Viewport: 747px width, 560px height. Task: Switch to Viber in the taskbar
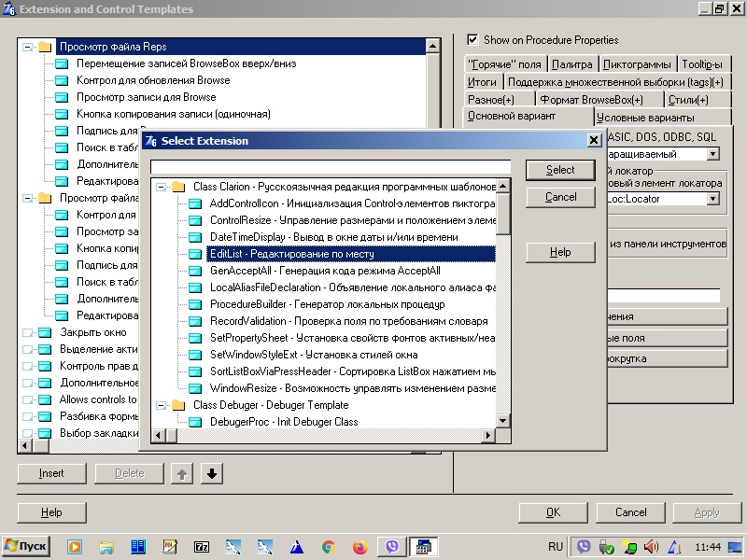pos(392,546)
